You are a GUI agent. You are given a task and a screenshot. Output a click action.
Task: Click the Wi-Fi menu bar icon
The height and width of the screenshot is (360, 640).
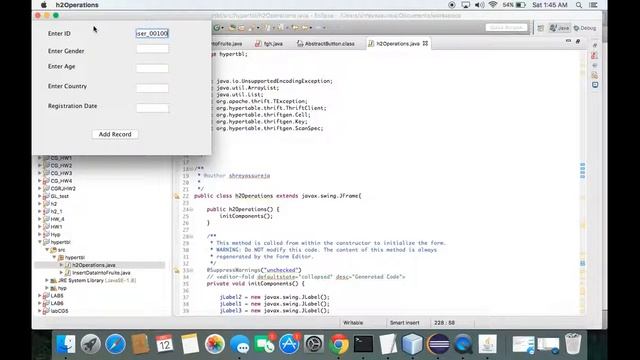[493, 5]
